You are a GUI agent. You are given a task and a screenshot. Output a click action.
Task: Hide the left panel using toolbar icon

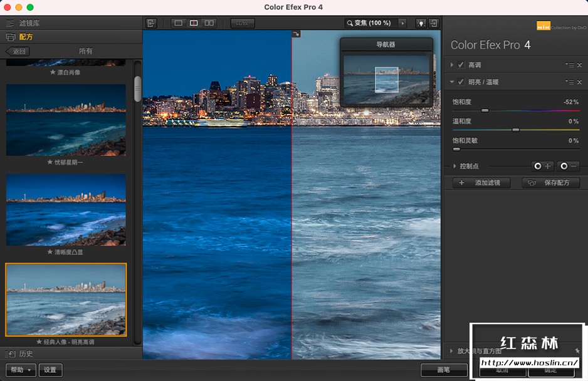click(151, 23)
